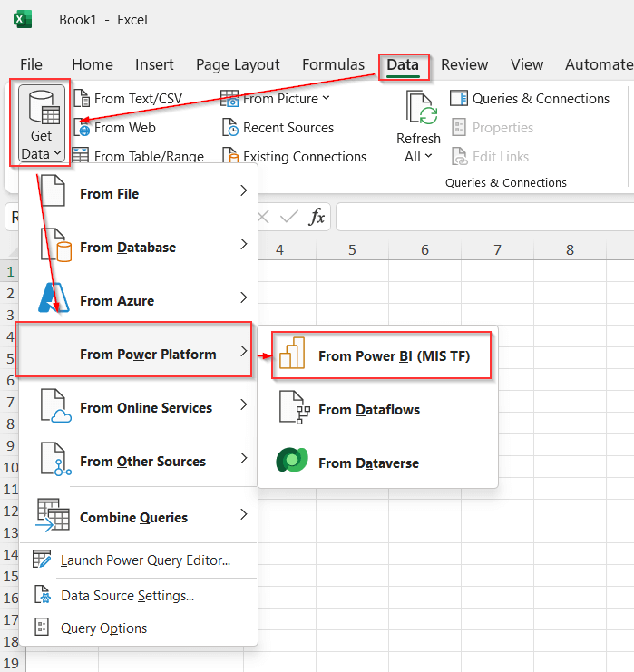
Task: Select Launch Power Query Editor text
Action: [x=146, y=560]
